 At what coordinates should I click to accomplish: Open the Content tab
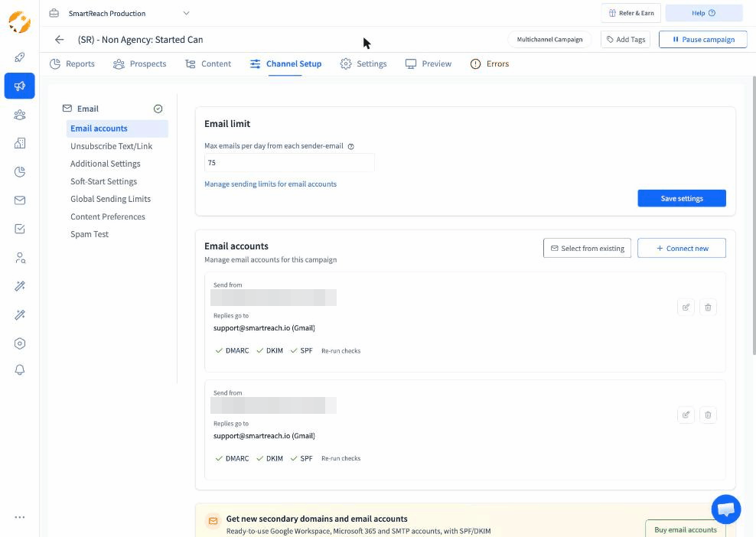[x=208, y=63]
